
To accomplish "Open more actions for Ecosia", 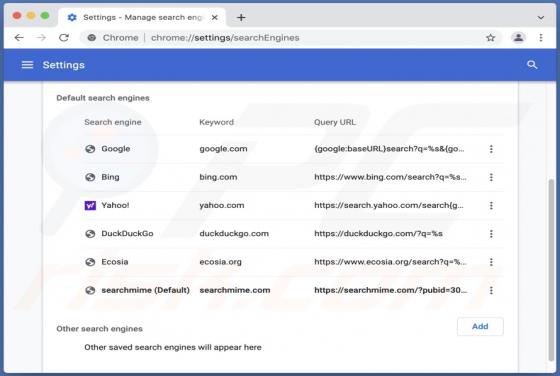I will point(491,262).
